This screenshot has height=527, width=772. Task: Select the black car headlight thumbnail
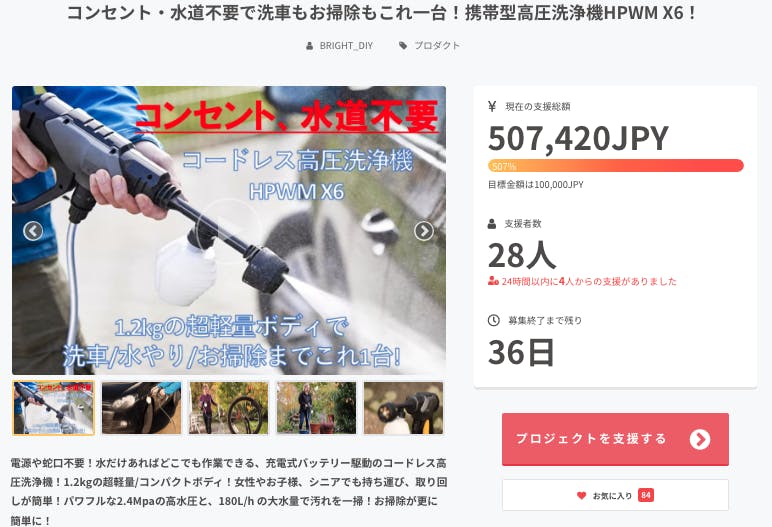point(141,408)
